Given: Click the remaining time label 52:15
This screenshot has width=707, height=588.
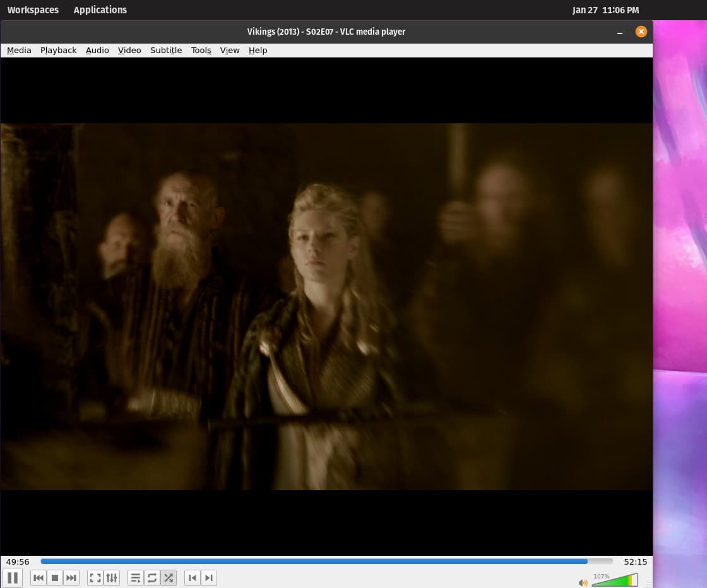Looking at the screenshot, I should (x=635, y=561).
